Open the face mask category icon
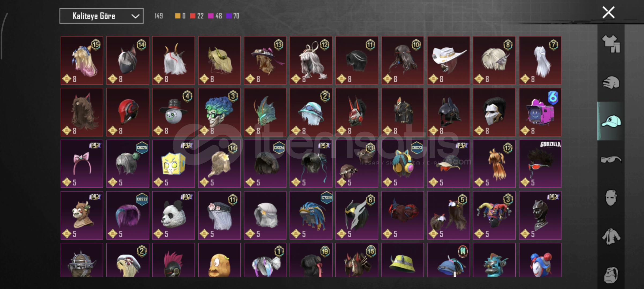 pos(611,198)
